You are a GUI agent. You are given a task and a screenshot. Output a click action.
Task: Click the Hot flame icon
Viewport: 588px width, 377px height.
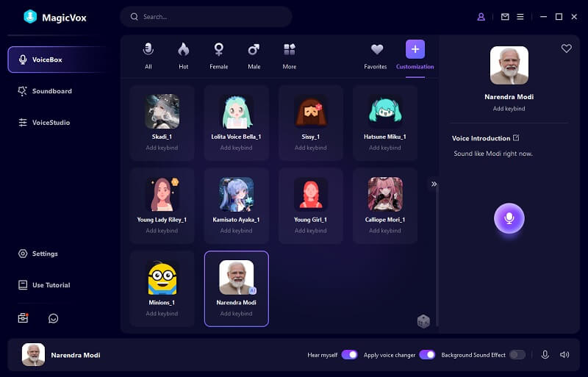coord(183,49)
